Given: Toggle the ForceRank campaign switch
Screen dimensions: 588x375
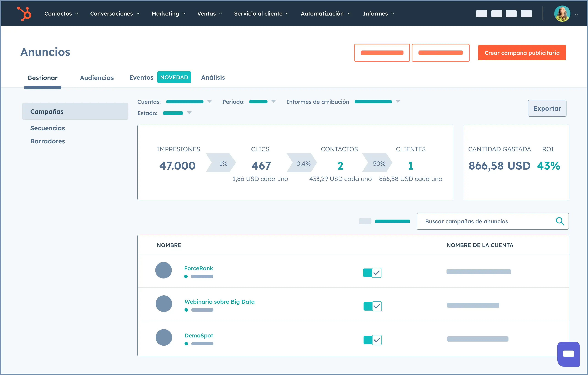Looking at the screenshot, I should pyautogui.click(x=372, y=273).
